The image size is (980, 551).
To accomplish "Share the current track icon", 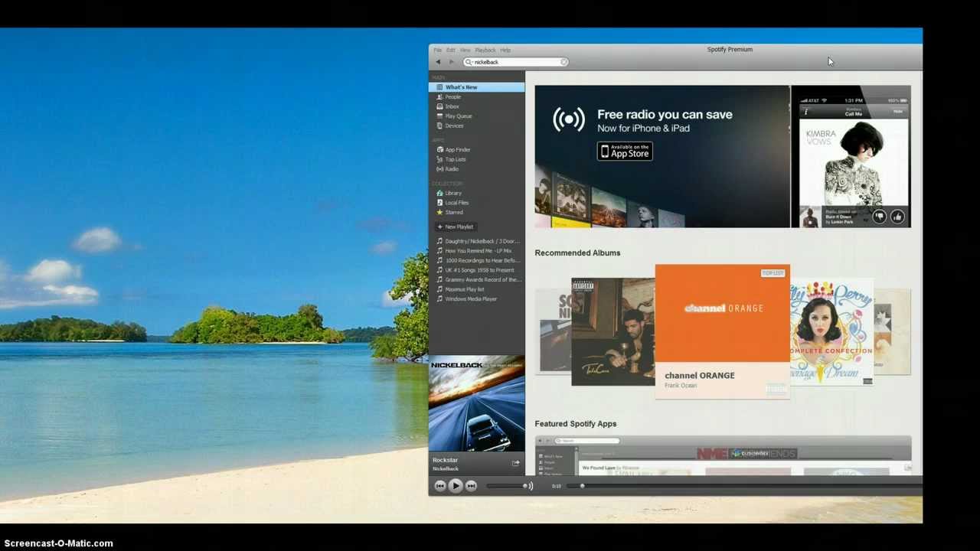I will click(x=515, y=464).
